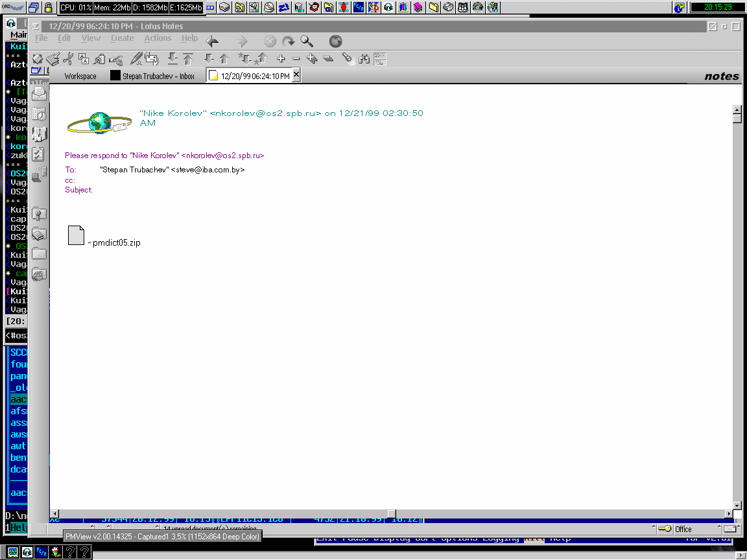Click the Expand plus SmartIcon
This screenshot has height=560, width=747.
pos(281,58)
